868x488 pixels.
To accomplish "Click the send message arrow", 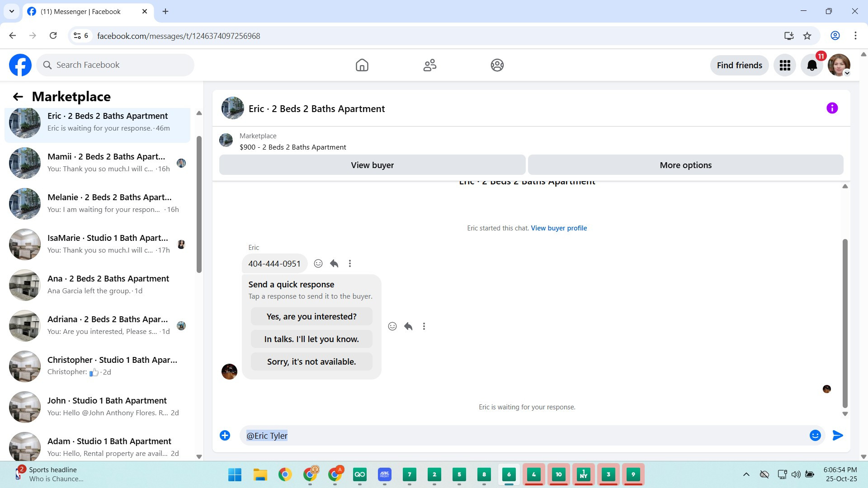I will coord(837,435).
